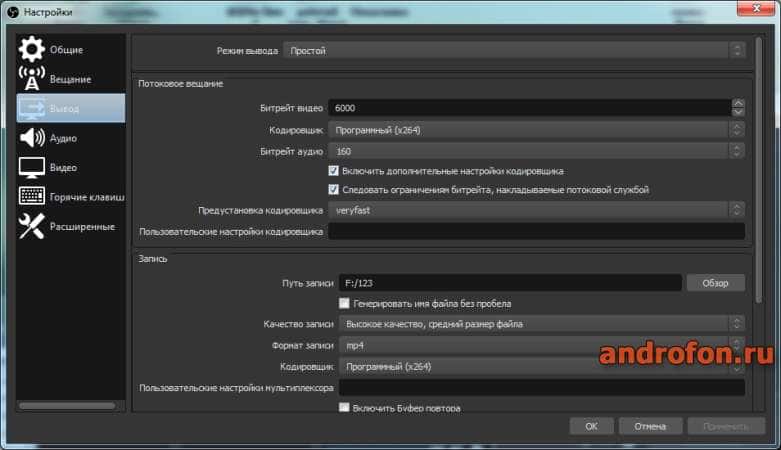This screenshot has width=781, height=450.
Task: Toggle Следовать ограничениям битрейта checkbox
Action: tap(333, 189)
